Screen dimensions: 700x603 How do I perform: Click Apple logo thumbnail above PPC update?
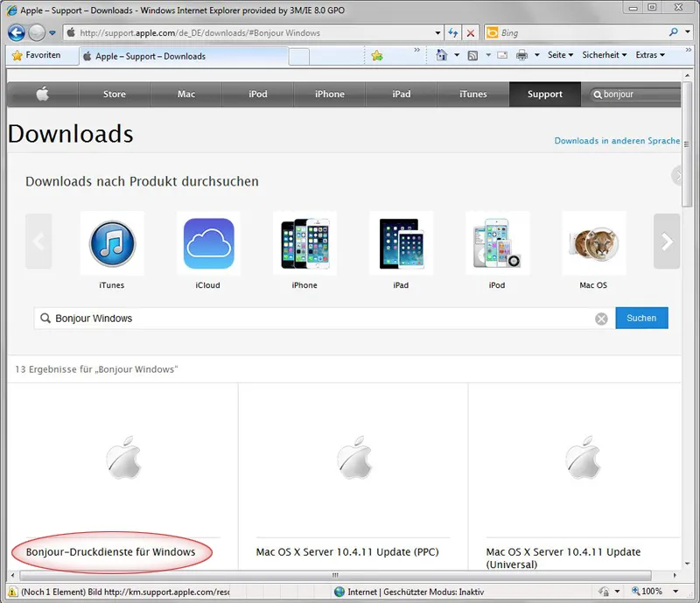tap(354, 458)
